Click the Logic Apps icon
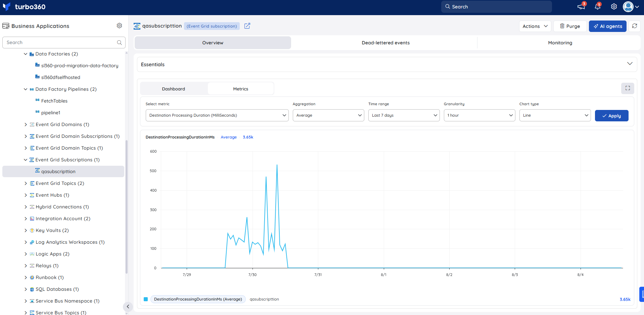Viewport: 644px width, 315px height. click(32, 254)
